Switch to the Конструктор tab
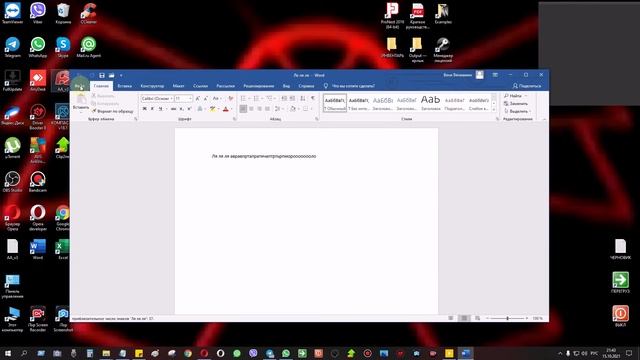Viewport: 640px width, 360px height. tap(152, 86)
